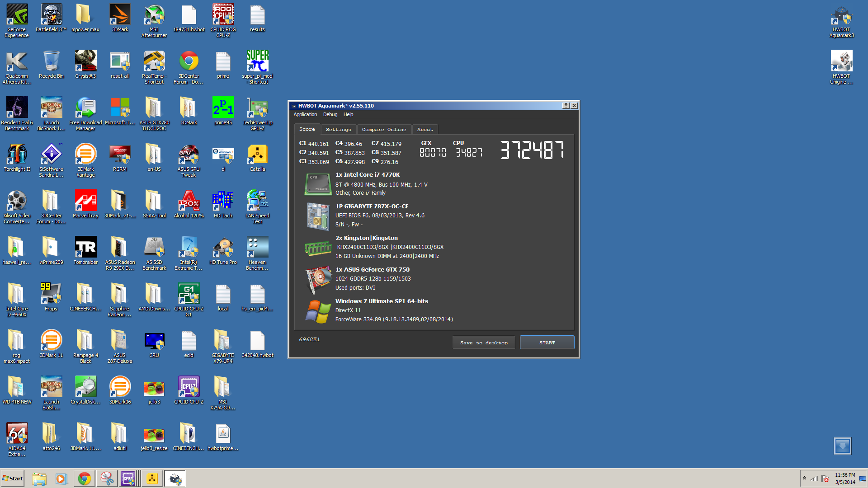
Task: Click the ASUS GeForce GTX 750 graphics card icon
Action: [x=318, y=279]
